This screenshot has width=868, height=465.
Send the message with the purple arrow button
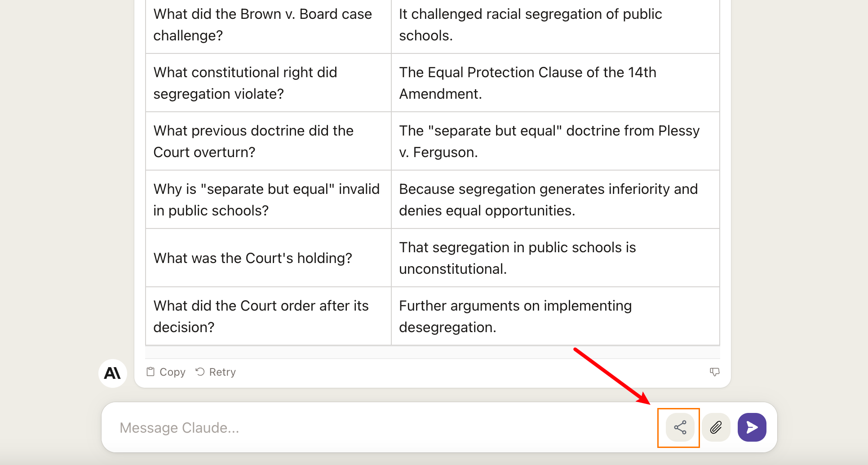pos(752,427)
